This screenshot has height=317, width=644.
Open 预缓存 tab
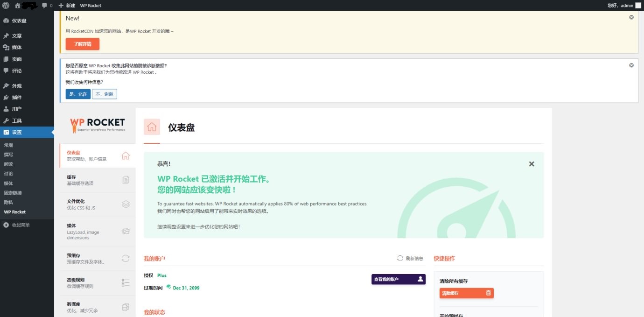(98, 259)
